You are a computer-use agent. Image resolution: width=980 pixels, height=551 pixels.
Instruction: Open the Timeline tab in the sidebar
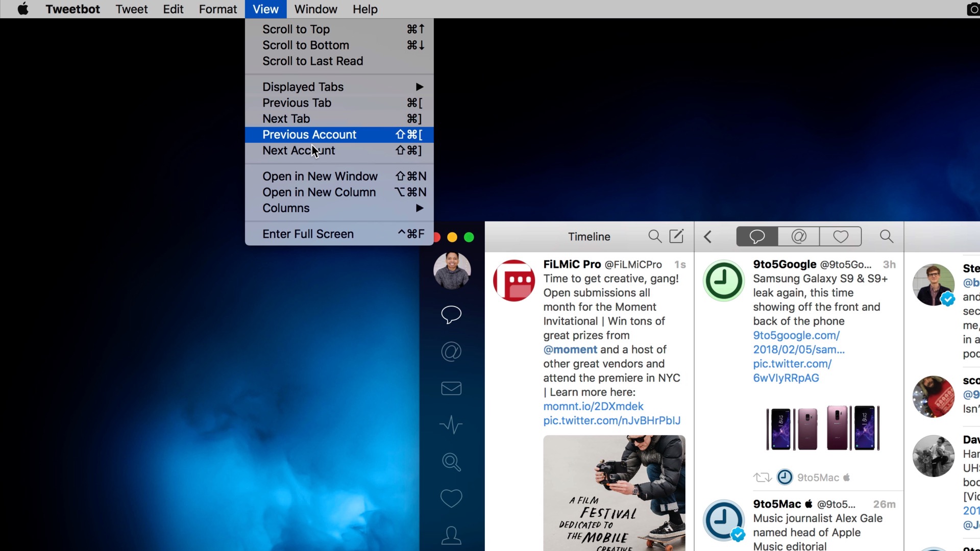point(451,314)
